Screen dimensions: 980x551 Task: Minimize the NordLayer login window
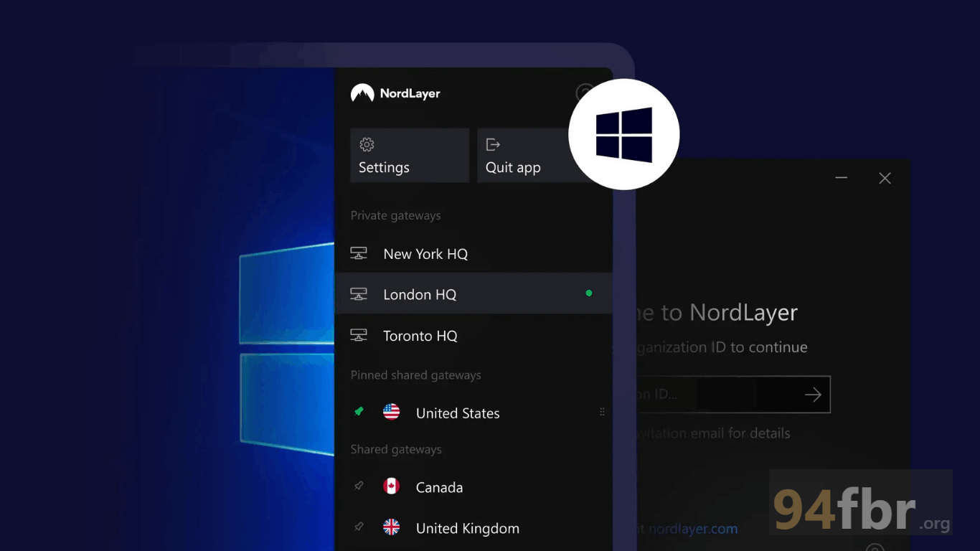(x=842, y=178)
